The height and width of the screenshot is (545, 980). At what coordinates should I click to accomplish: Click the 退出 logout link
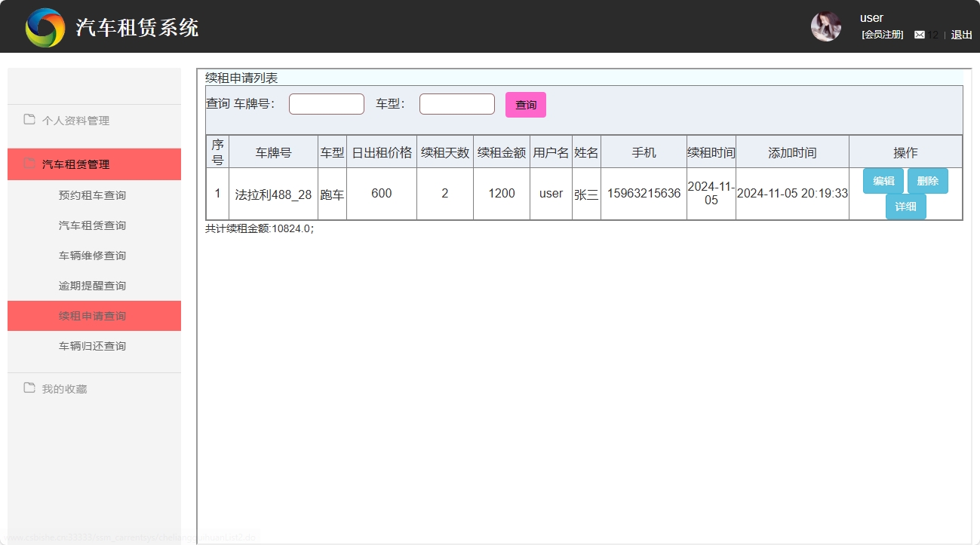961,35
